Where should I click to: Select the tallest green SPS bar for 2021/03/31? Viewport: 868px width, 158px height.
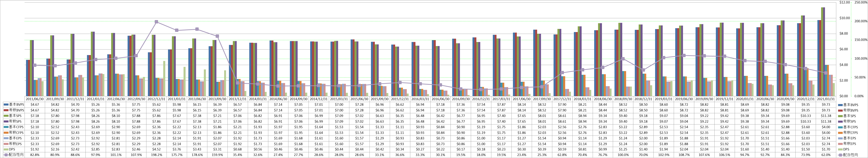[x=822, y=52]
